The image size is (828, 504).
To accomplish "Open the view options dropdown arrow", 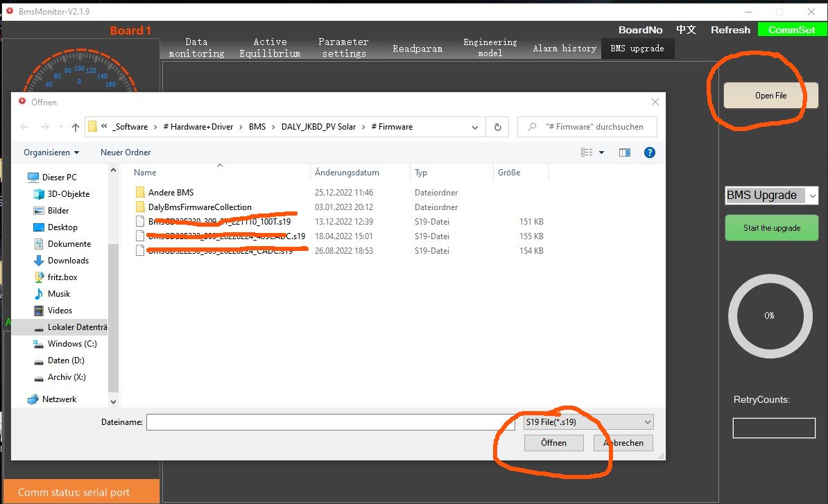I will pos(601,153).
